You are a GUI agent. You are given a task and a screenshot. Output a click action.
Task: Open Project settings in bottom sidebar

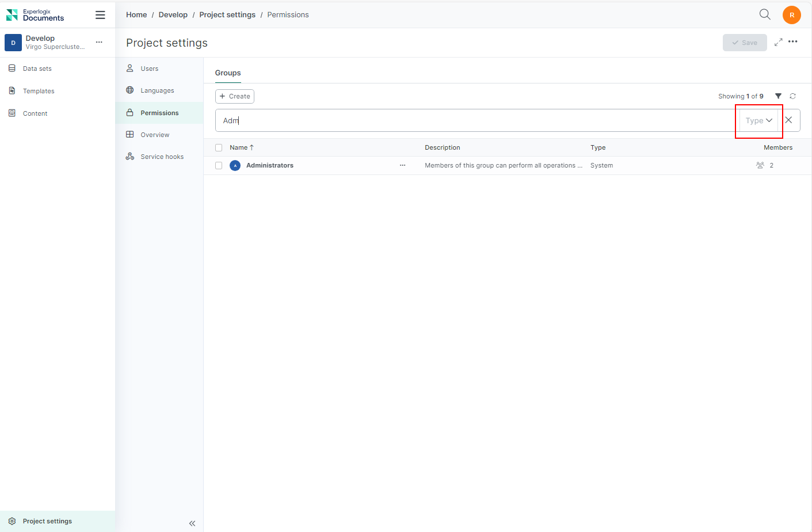point(58,521)
